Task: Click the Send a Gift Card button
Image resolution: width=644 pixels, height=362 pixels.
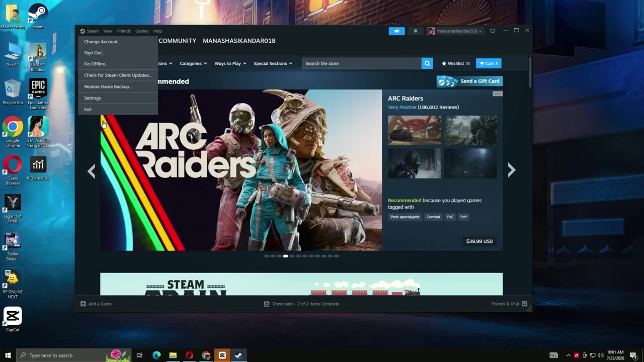Action: tap(469, 81)
